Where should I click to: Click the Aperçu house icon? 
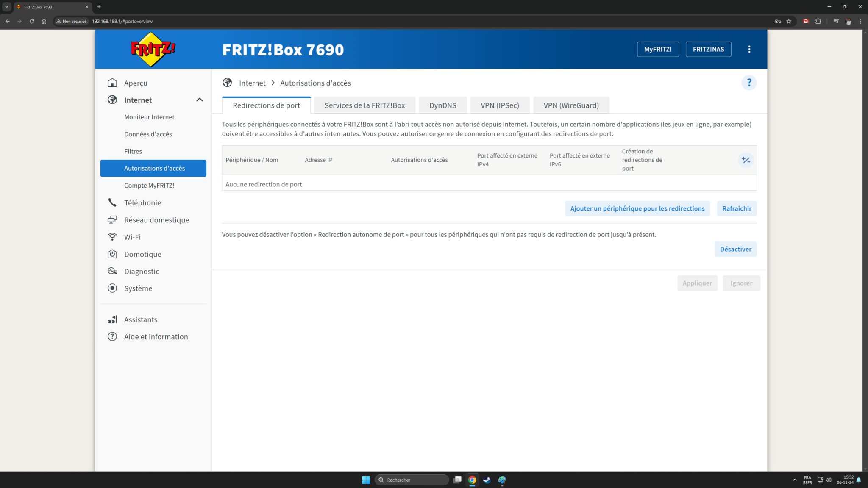[x=112, y=83]
